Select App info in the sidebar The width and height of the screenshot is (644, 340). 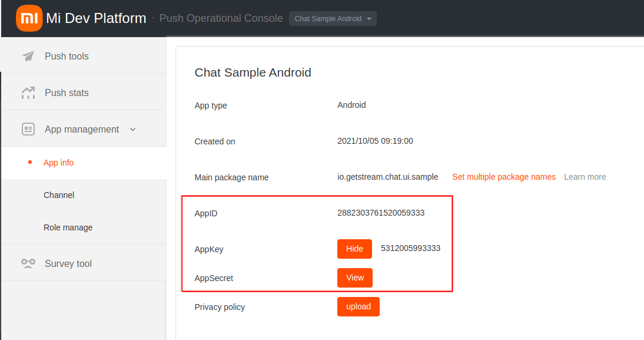59,162
